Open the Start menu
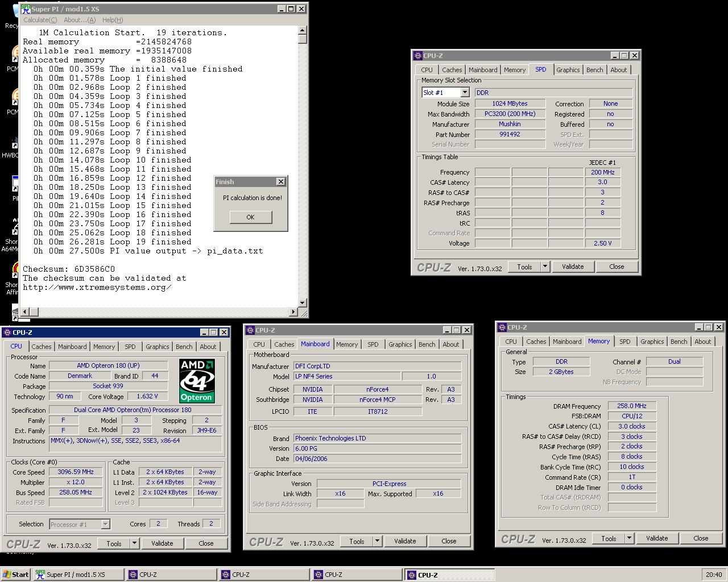 (15, 575)
